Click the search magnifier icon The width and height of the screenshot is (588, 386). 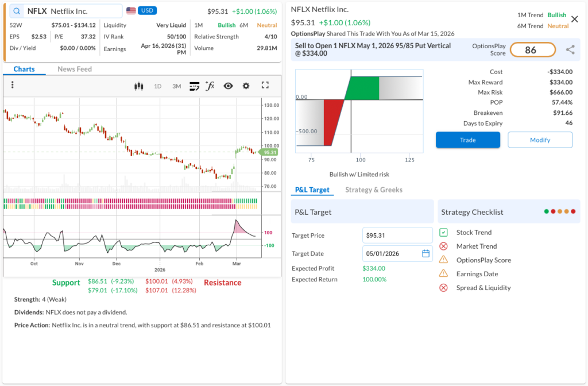tap(16, 11)
